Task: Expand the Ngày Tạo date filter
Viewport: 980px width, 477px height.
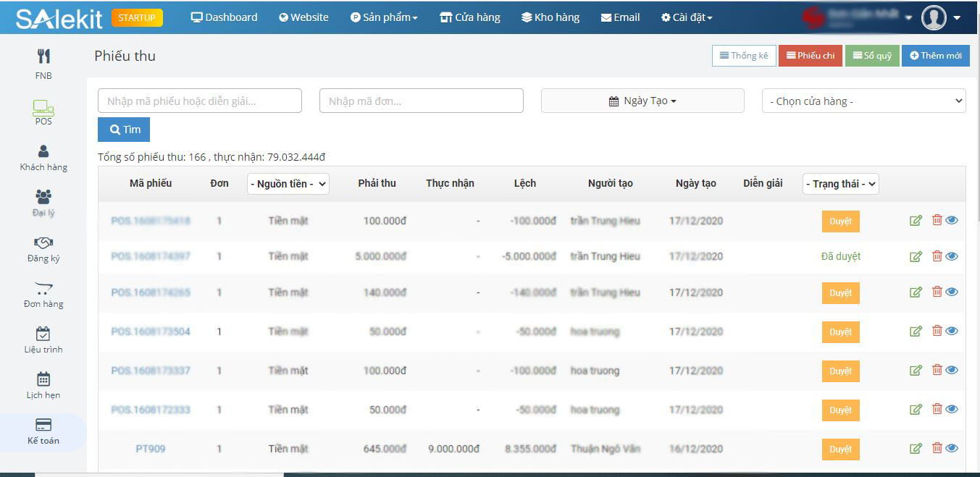Action: point(642,101)
